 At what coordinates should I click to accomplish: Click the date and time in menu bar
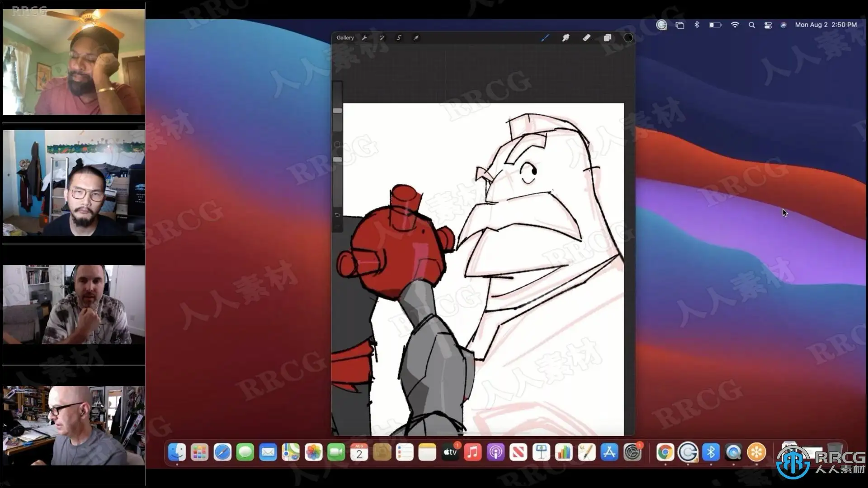pos(826,25)
